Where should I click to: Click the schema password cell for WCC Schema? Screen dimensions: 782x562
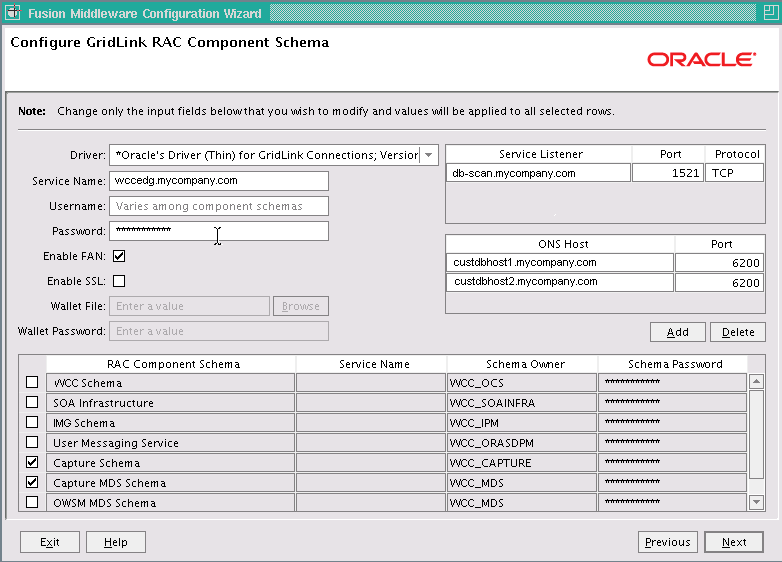672,383
